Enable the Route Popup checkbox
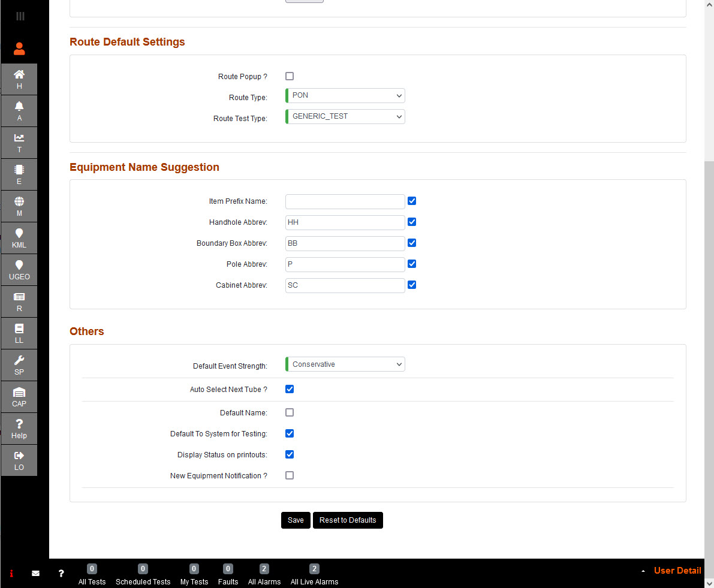714x588 pixels. click(290, 76)
